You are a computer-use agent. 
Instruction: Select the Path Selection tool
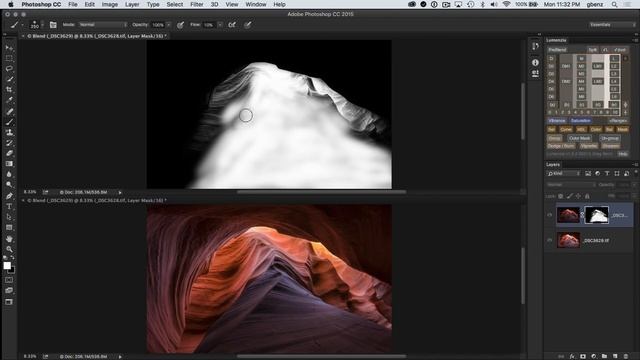[9, 217]
